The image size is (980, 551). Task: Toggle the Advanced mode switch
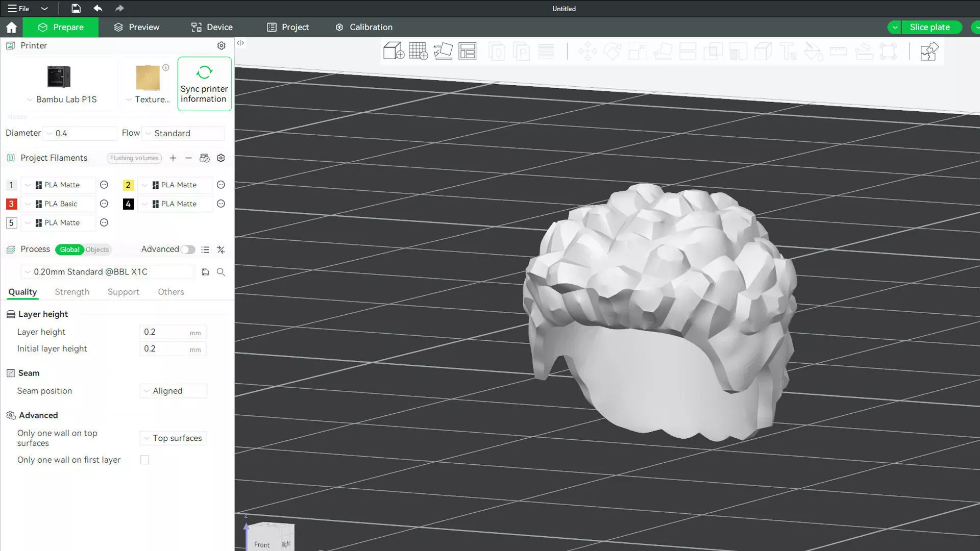click(x=187, y=249)
